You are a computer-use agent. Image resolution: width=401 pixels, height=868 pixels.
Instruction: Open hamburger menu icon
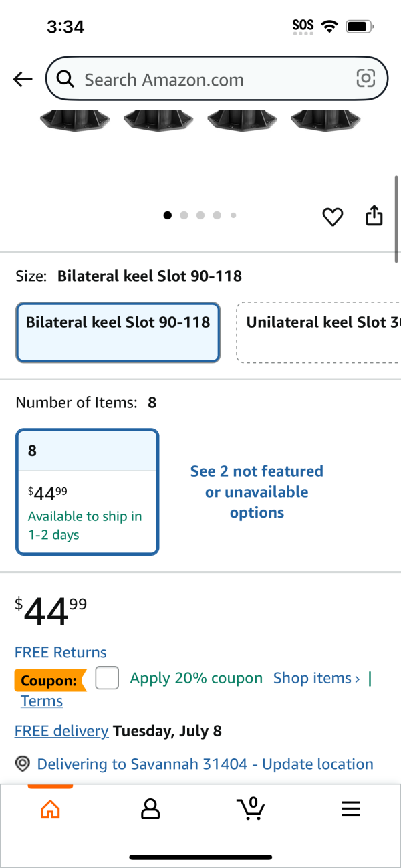pos(351,809)
